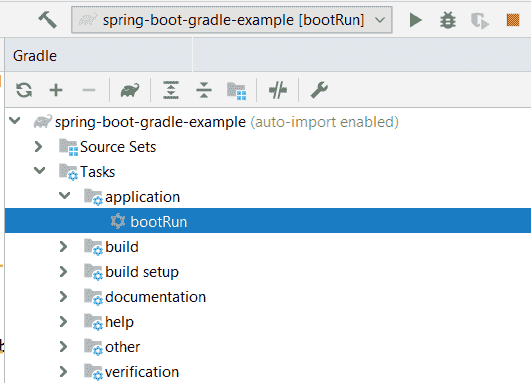Expand the documentation group

pyautogui.click(x=63, y=297)
